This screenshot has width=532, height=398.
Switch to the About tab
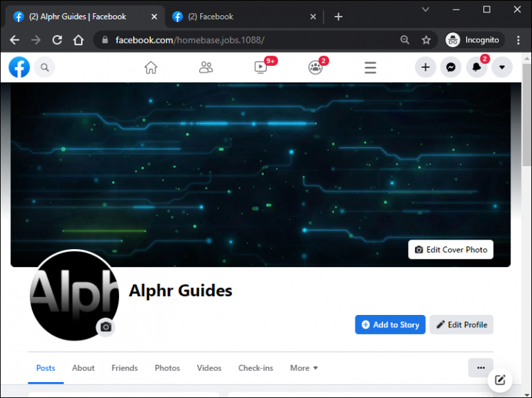(83, 368)
